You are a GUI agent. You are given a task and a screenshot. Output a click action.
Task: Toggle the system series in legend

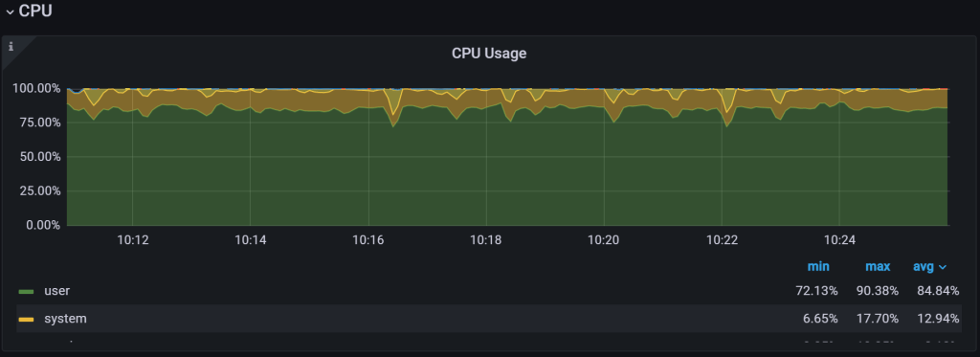65,318
